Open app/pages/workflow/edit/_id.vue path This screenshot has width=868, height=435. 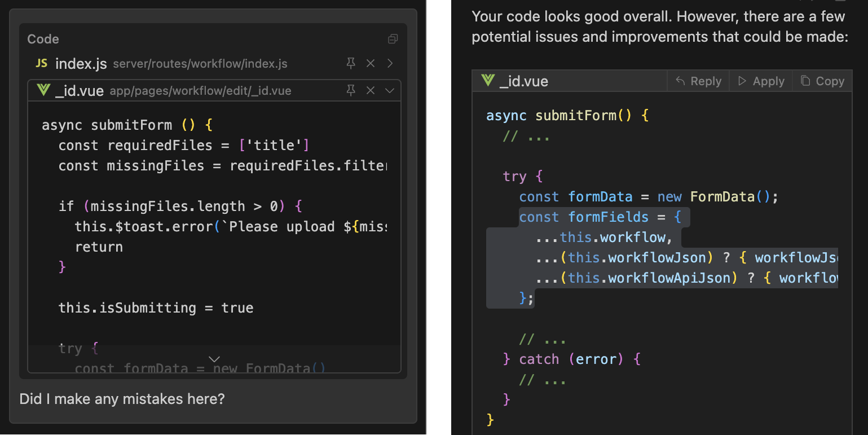[200, 91]
